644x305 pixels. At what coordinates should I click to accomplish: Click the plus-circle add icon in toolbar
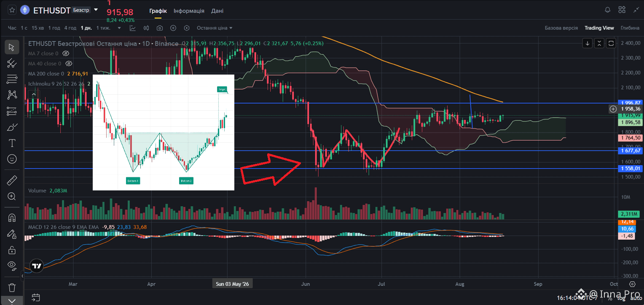coord(173,28)
